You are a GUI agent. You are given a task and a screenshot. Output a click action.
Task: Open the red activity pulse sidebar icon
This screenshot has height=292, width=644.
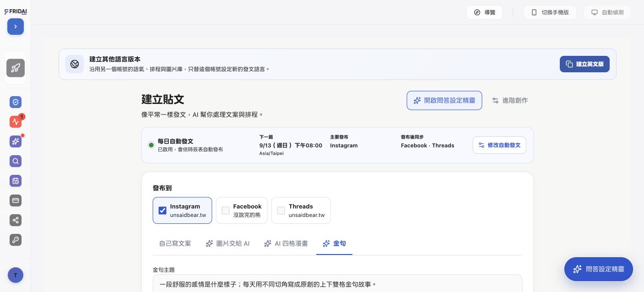(x=16, y=122)
